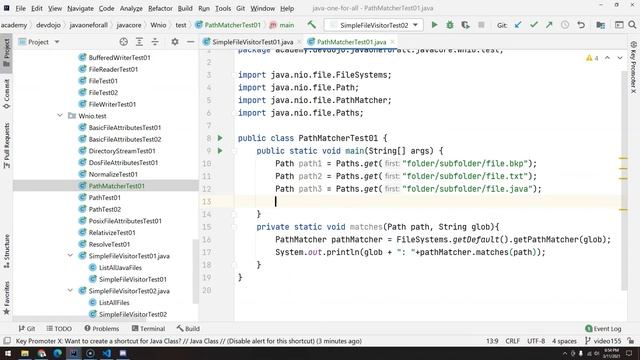The width and height of the screenshot is (640, 360).
Task: Update project with the Git pull arrow
Action: point(518,25)
